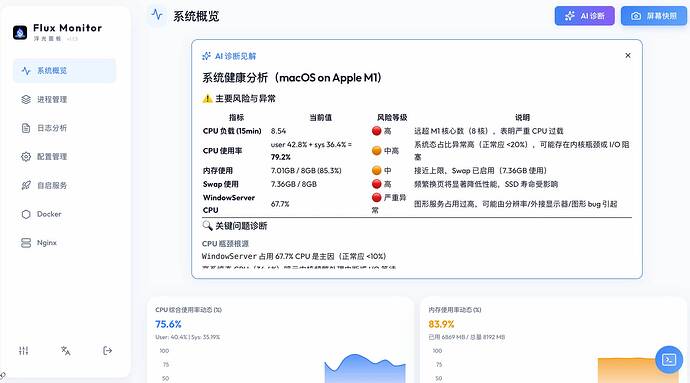Click the Flux Monitor logo icon

pos(20,32)
